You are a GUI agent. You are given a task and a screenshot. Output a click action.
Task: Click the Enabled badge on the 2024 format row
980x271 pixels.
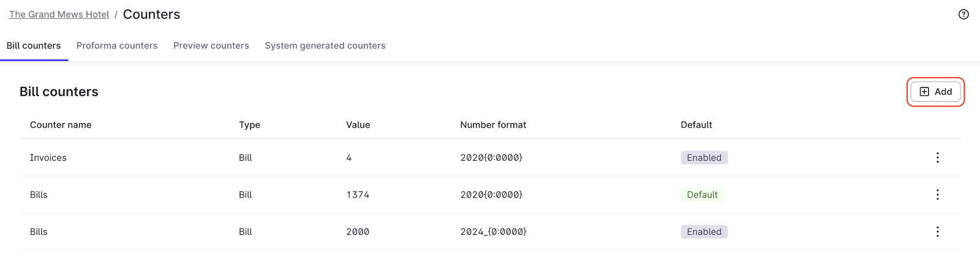704,232
